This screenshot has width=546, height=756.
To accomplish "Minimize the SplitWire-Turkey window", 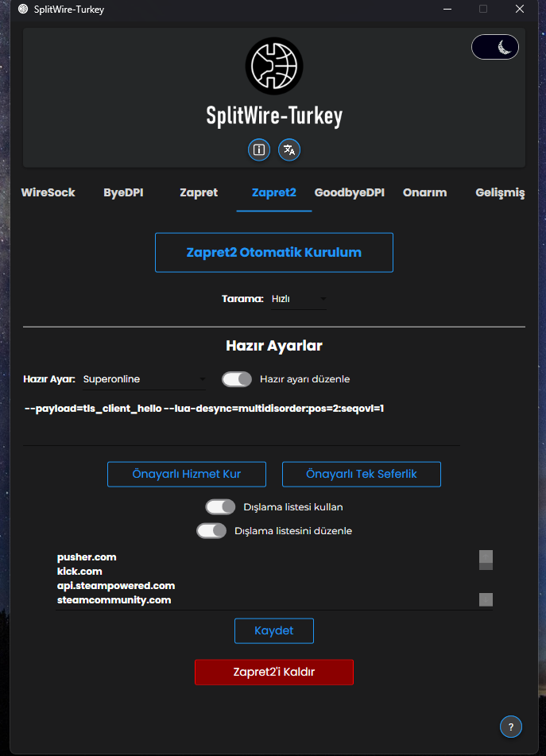I will 447,10.
